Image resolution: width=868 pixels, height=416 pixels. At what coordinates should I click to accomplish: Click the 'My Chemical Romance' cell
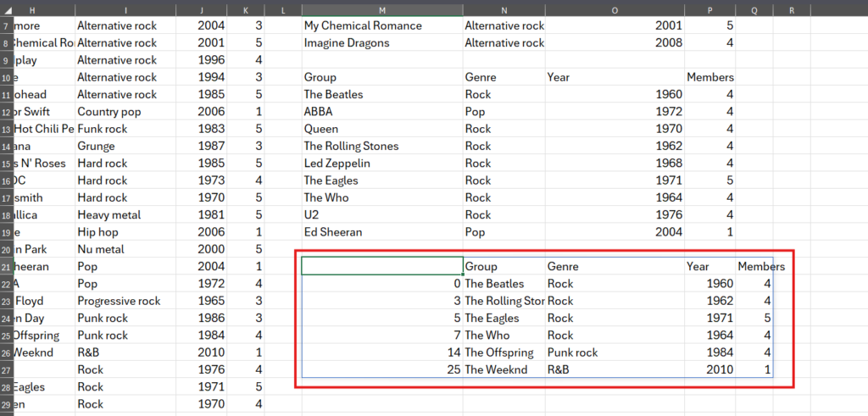pyautogui.click(x=382, y=26)
